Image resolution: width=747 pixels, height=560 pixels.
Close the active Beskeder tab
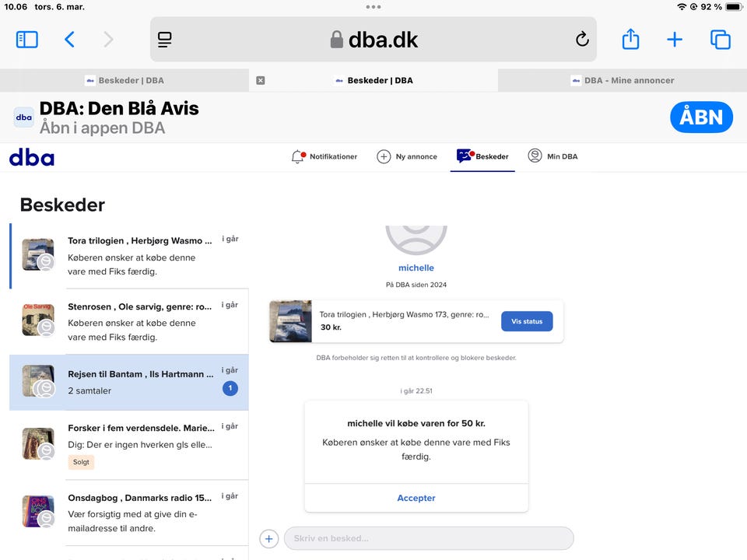click(x=261, y=80)
